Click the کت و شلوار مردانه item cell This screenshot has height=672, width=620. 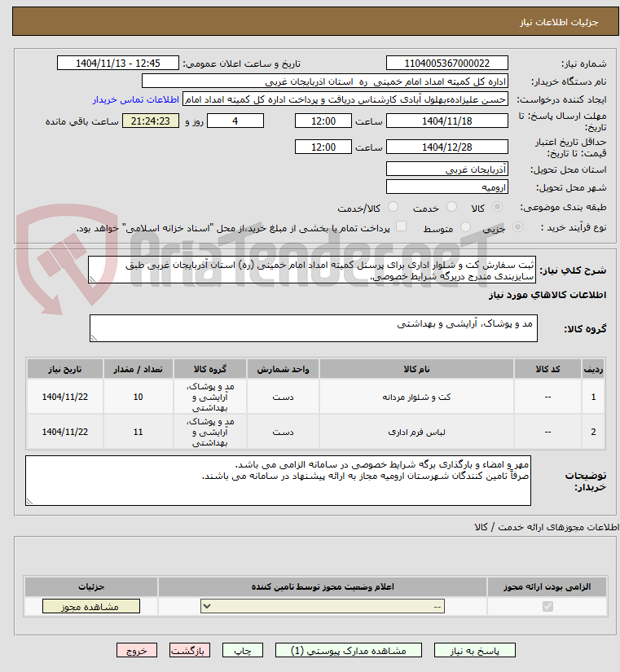(x=416, y=397)
